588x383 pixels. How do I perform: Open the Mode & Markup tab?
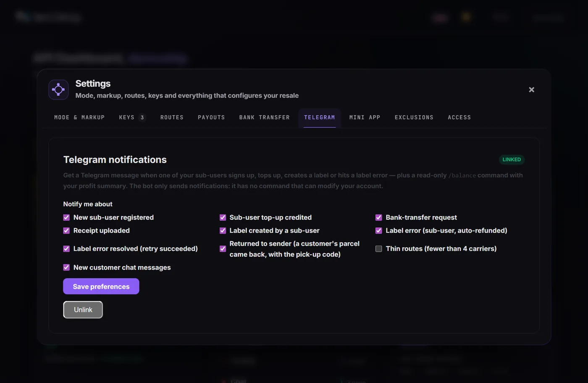click(79, 117)
